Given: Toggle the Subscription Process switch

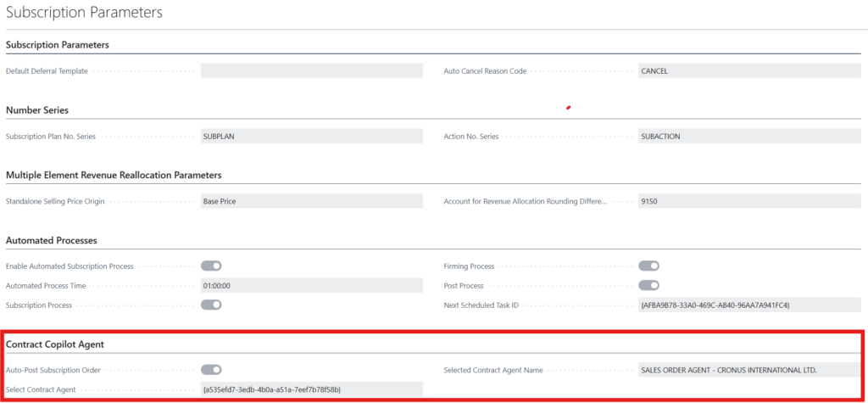Looking at the screenshot, I should (x=211, y=305).
